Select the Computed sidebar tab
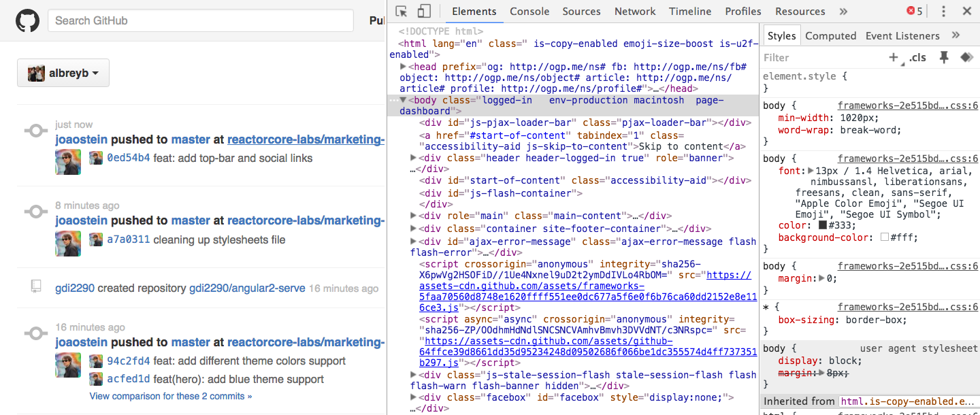The width and height of the screenshot is (980, 415). coord(831,36)
